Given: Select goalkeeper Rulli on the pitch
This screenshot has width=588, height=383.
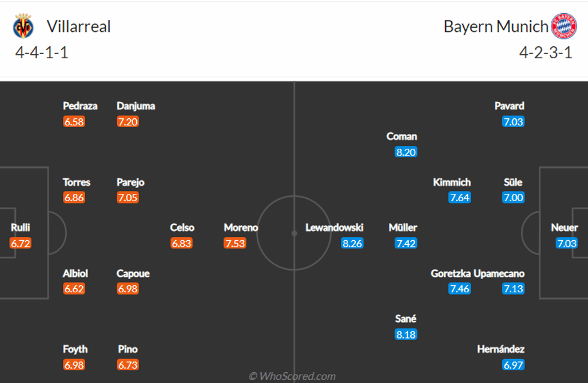Looking at the screenshot, I should point(20,228).
